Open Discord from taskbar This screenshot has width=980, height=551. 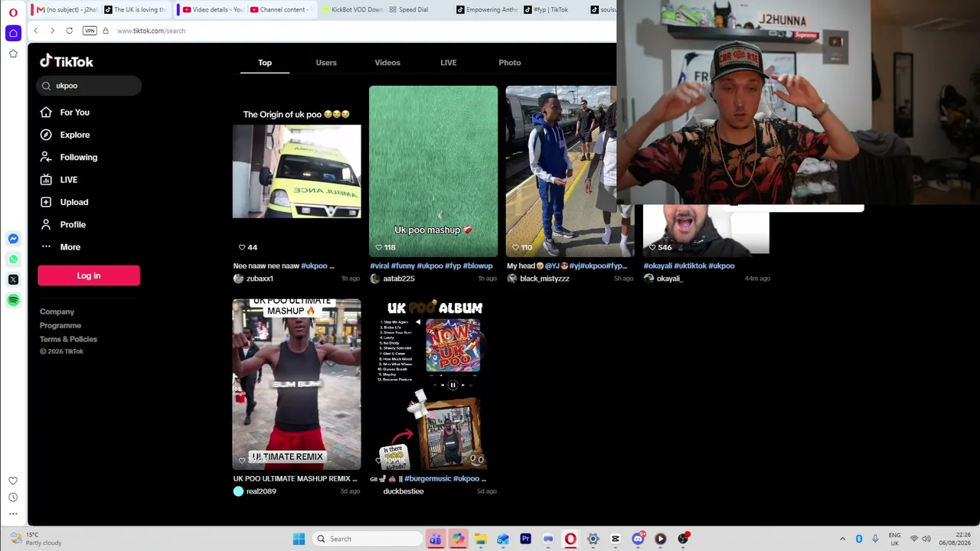[x=638, y=539]
